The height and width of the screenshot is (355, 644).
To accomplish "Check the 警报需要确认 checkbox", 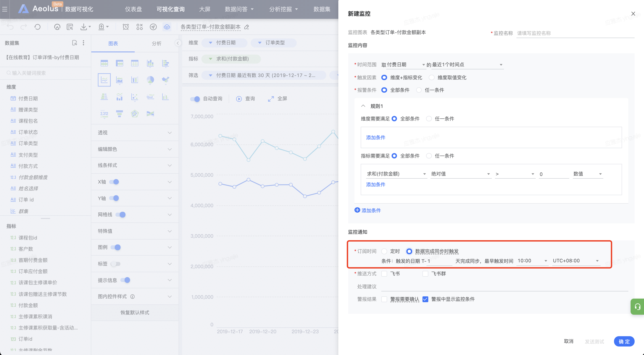I will (384, 299).
